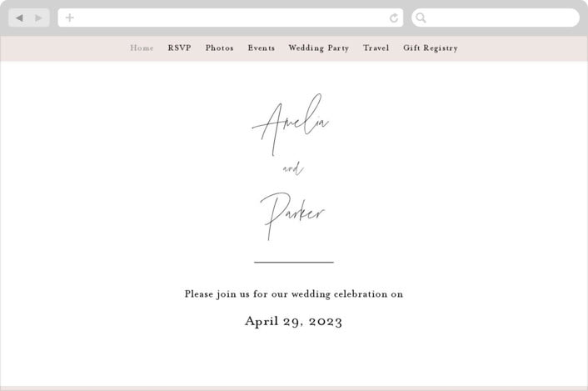588x391 pixels.
Task: Click the April 29, 2023 date text
Action: (x=294, y=322)
